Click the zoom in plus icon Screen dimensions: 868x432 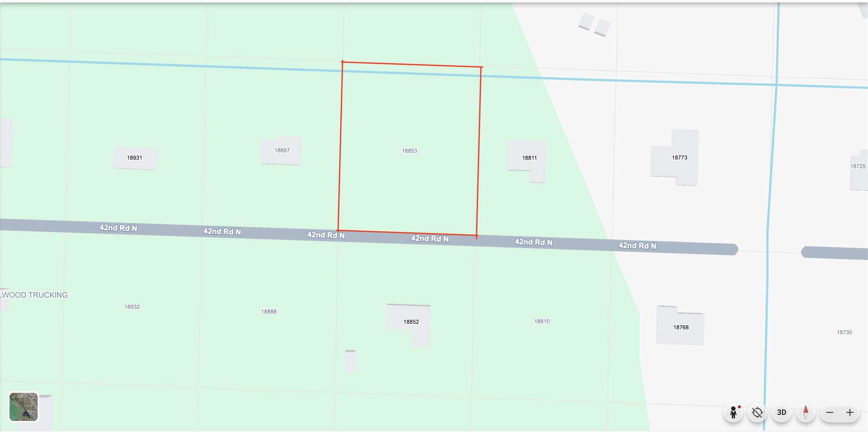tap(850, 412)
